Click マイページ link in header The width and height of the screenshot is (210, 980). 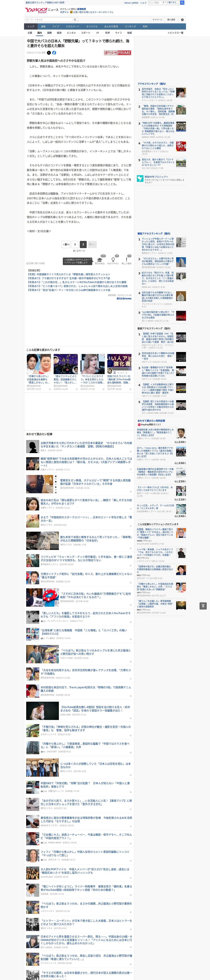[x=157, y=19]
